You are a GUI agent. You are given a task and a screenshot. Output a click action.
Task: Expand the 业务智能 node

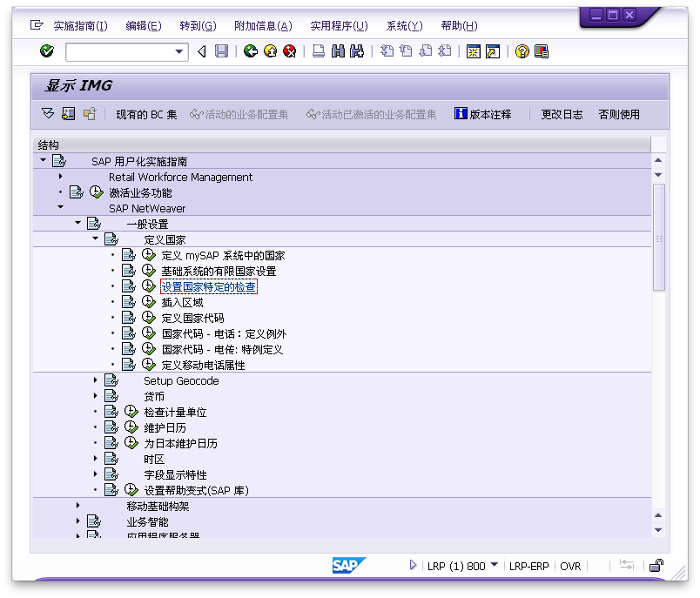click(x=78, y=521)
